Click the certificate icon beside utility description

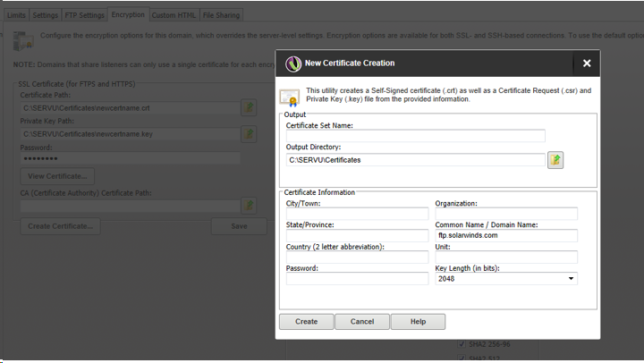[290, 97]
